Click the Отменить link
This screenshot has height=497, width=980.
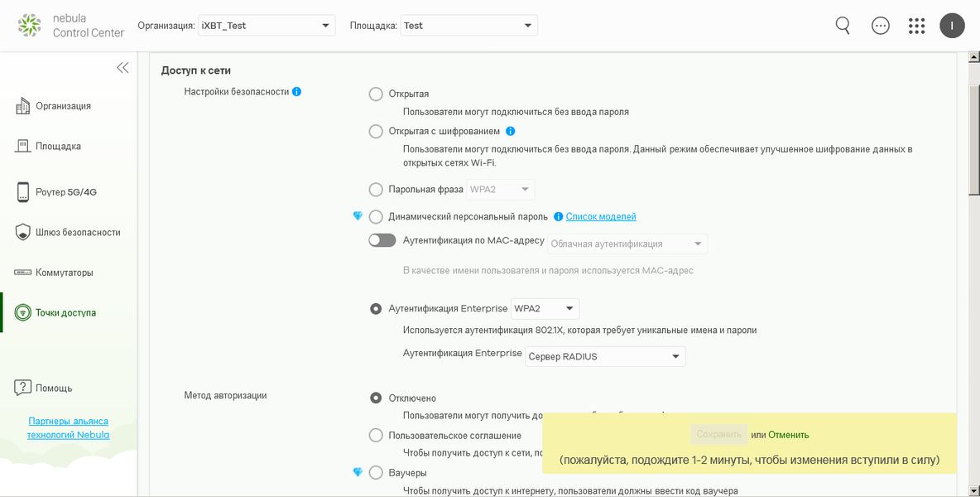(x=788, y=435)
